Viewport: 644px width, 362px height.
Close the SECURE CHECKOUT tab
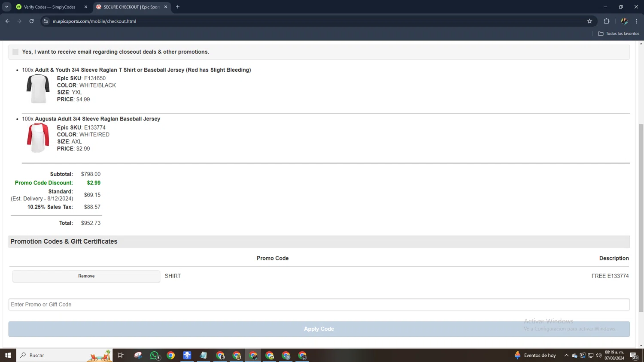pyautogui.click(x=166, y=7)
